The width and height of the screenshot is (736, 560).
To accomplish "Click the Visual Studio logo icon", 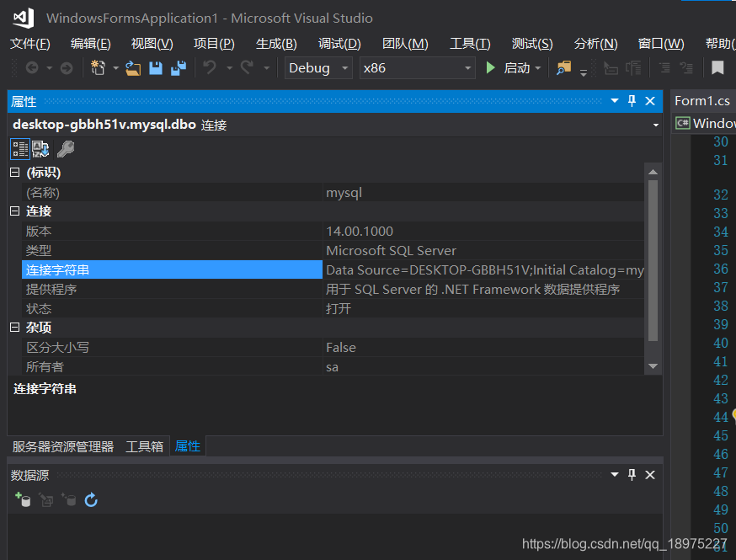I will click(24, 18).
